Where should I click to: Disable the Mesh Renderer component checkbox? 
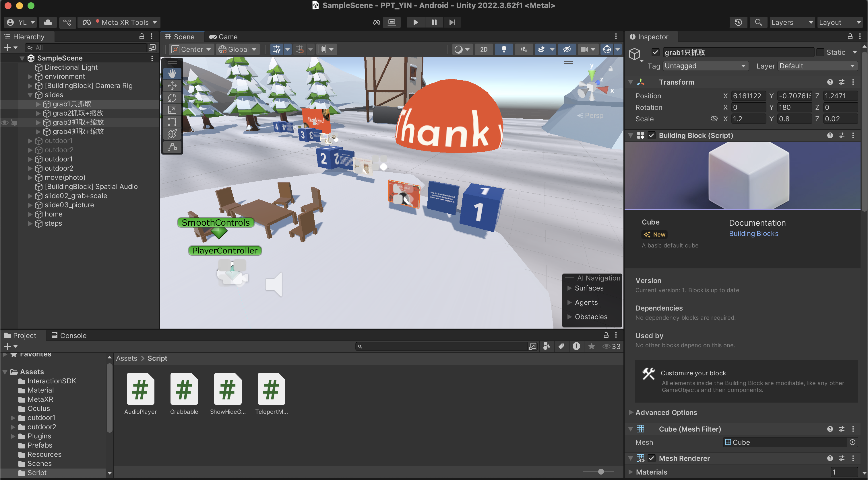click(x=652, y=458)
